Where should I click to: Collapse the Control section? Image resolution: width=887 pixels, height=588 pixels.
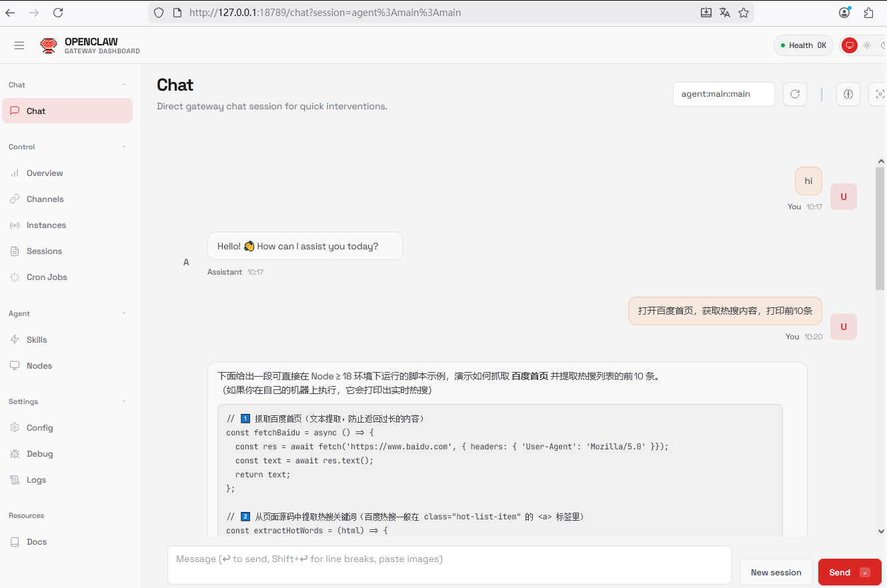(x=124, y=147)
